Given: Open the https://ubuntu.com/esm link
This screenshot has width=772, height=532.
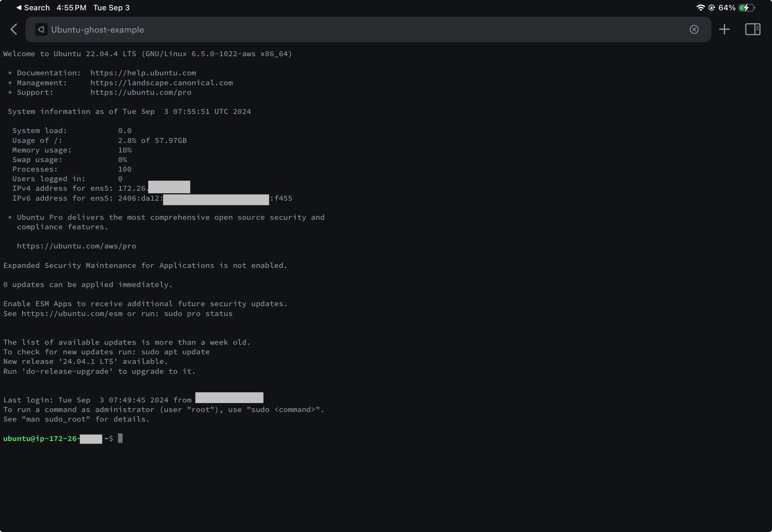Looking at the screenshot, I should 72,313.
